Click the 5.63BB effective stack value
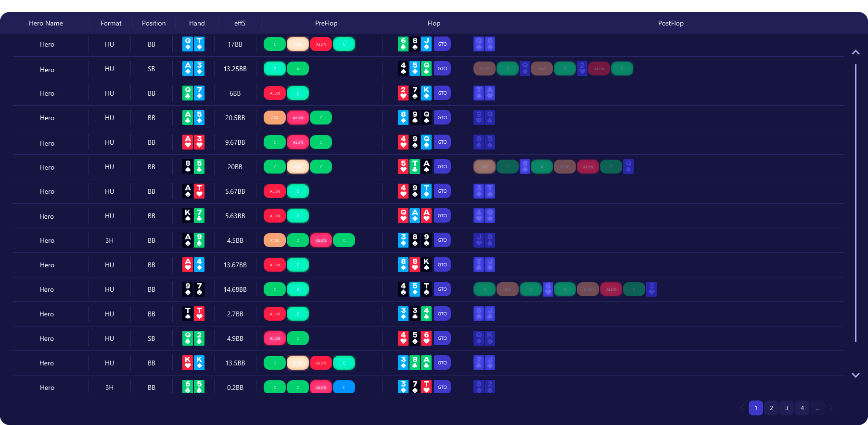868x425 pixels. [x=235, y=216]
